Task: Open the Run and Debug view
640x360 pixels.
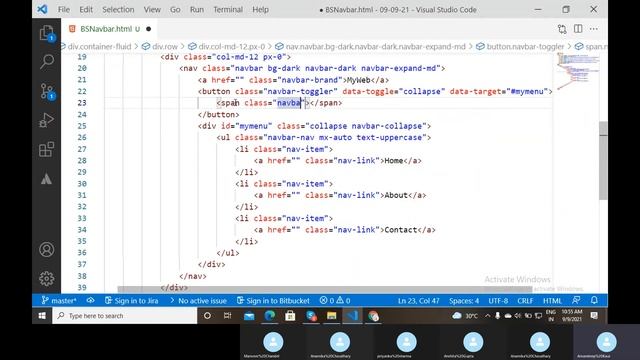Action: (x=47, y=120)
